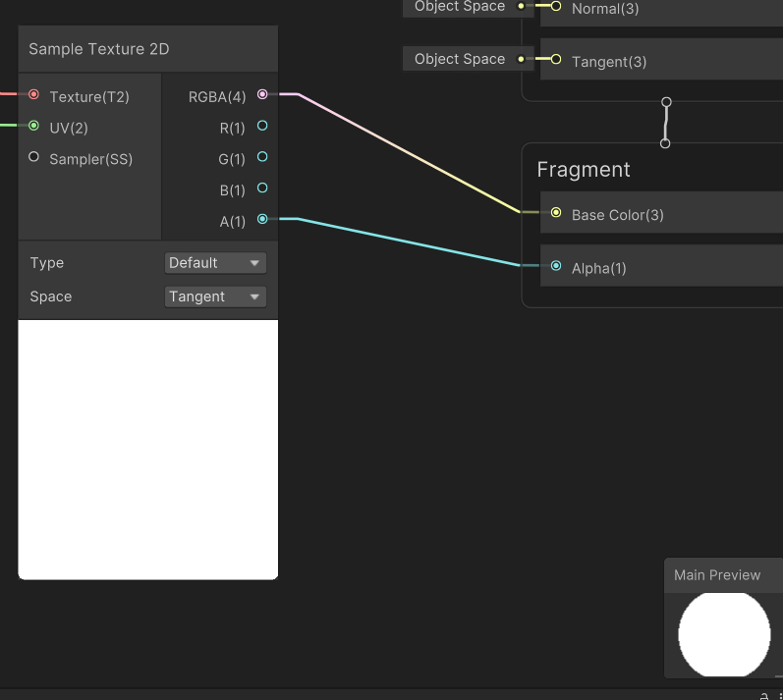Click the A(1) output port
This screenshot has height=700, width=783.
[x=262, y=219]
